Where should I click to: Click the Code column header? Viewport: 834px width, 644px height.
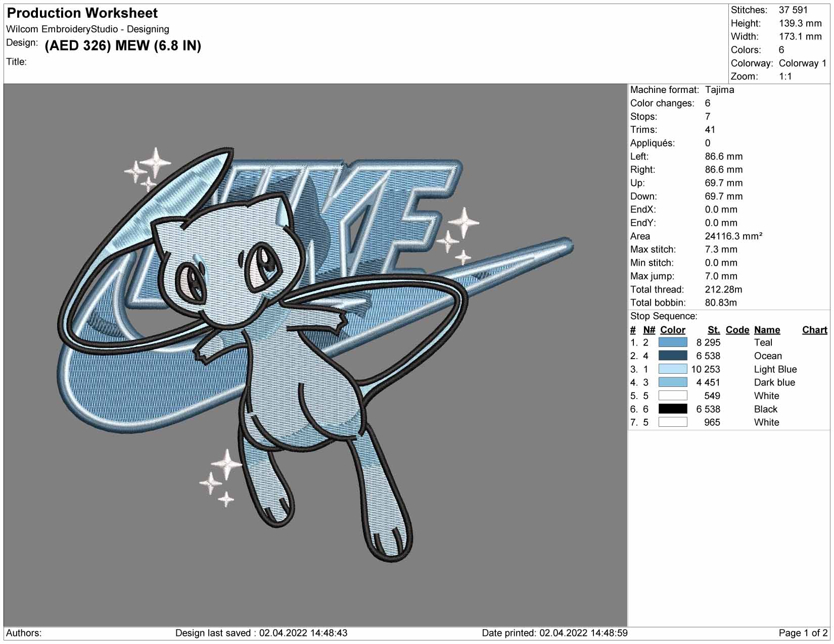(x=737, y=330)
